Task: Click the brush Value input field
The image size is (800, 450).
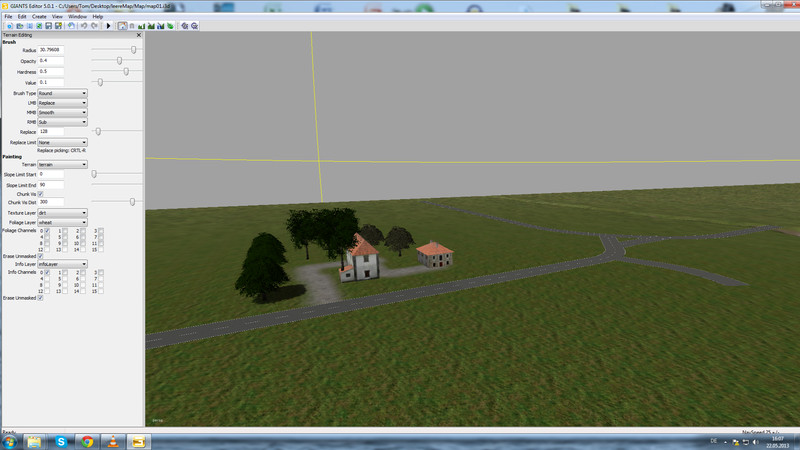Action: coord(51,82)
